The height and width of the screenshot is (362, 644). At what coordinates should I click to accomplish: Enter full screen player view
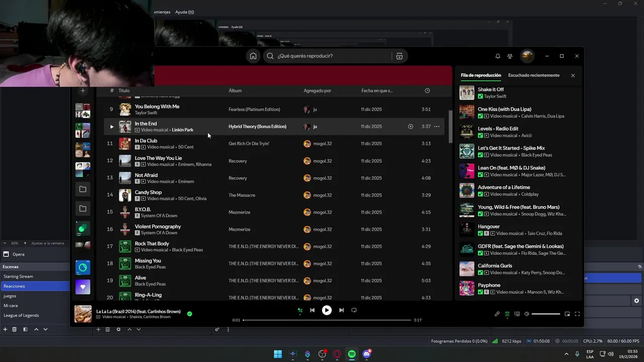[x=577, y=314]
